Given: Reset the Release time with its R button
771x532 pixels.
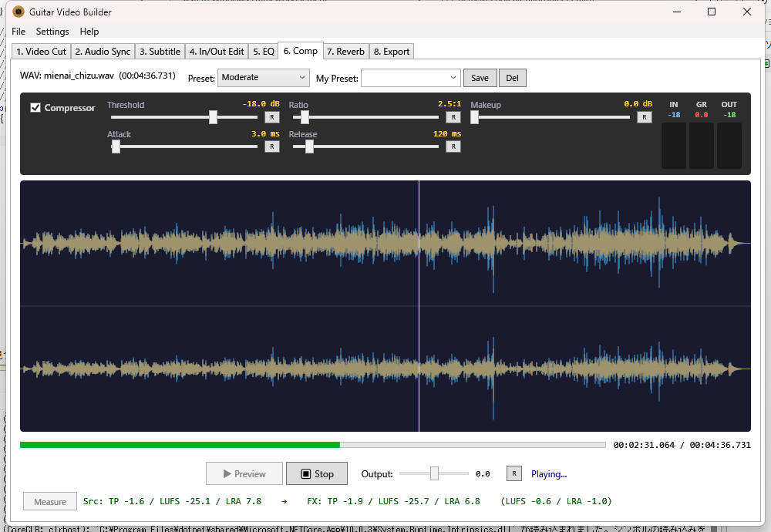Looking at the screenshot, I should tap(453, 146).
